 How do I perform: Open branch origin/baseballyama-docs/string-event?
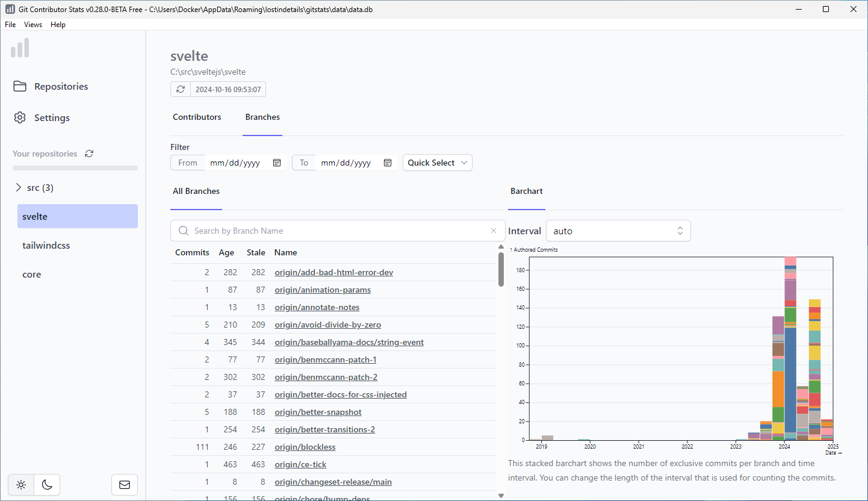(349, 342)
